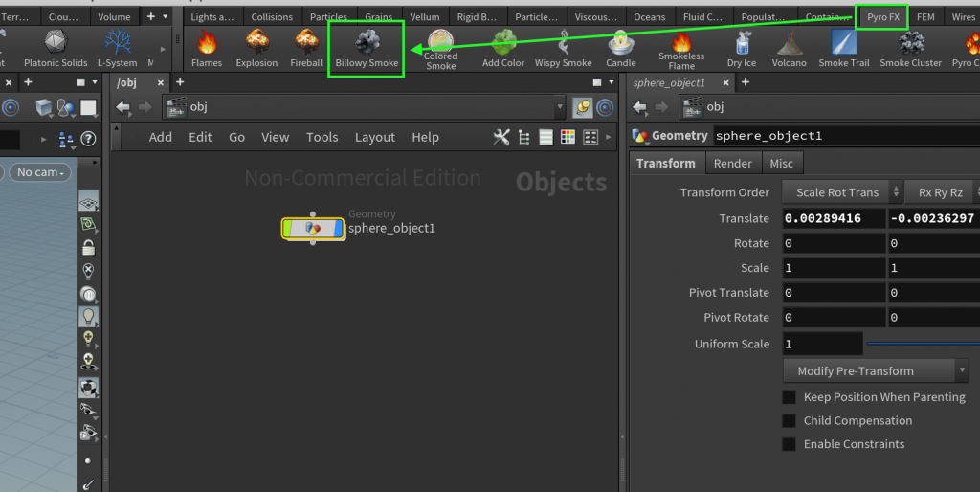
Task: Click the No cam camera button
Action: tap(39, 172)
